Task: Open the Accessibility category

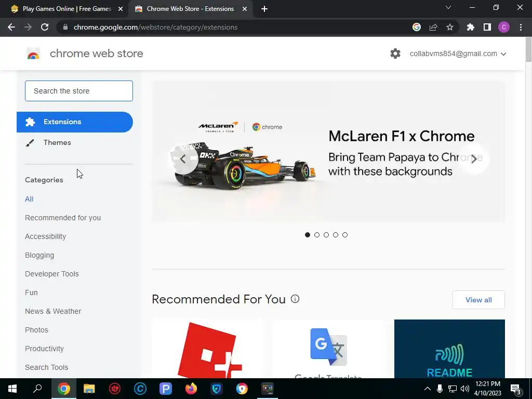Action: click(46, 236)
